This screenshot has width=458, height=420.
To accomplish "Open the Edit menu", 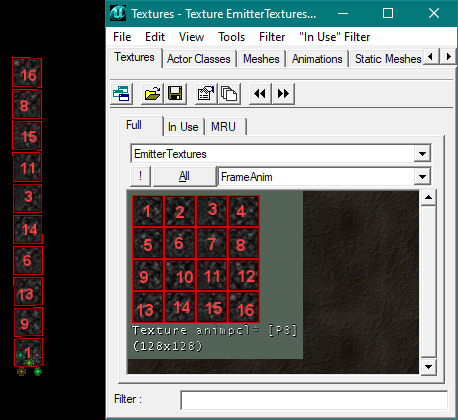I will pos(155,37).
